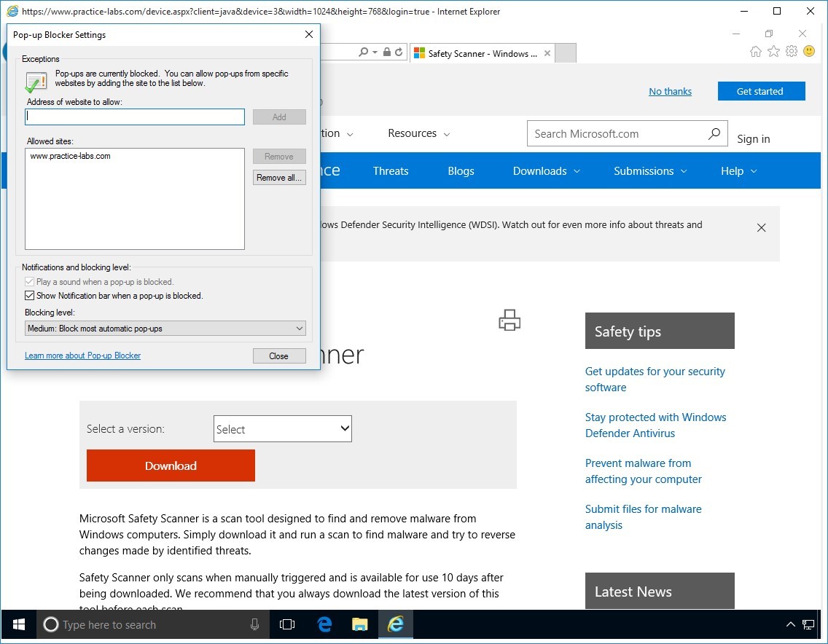Select www.practice-labs.com in Allowed sites
The width and height of the screenshot is (828, 644).
[x=70, y=156]
